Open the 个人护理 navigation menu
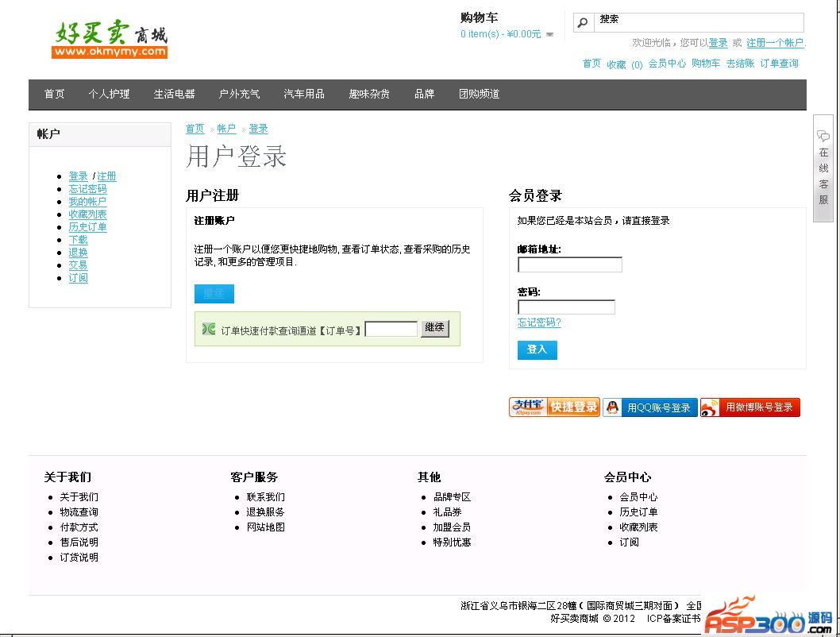 pyautogui.click(x=109, y=94)
